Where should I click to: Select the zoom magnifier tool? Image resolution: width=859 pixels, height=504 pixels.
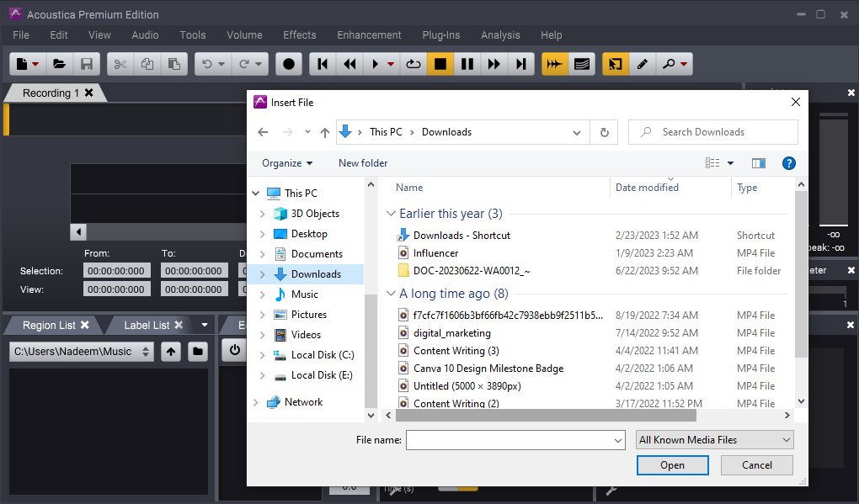coord(669,64)
